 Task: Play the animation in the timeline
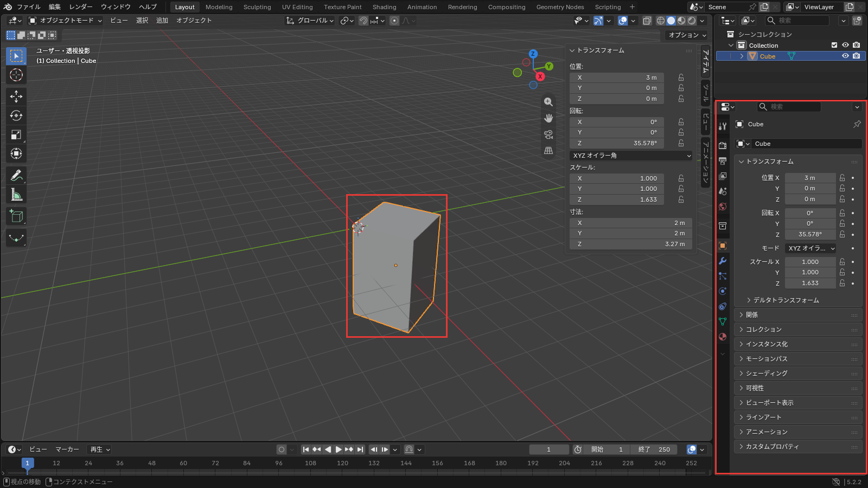(339, 450)
